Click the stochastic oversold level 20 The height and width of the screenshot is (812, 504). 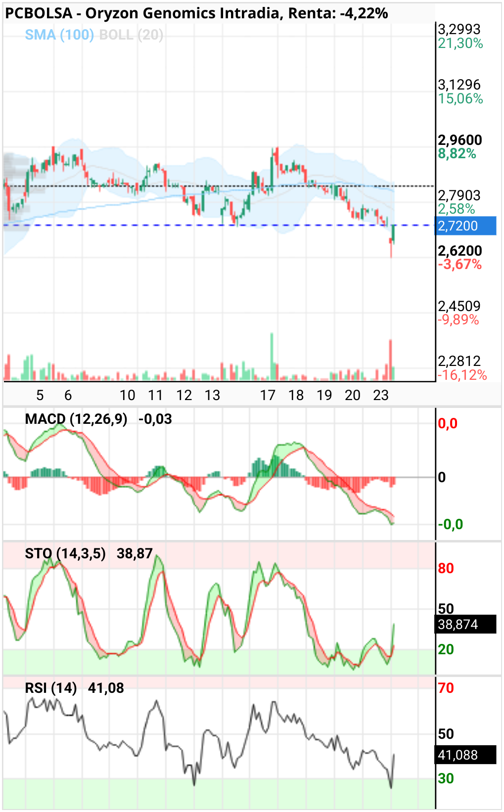click(x=446, y=649)
